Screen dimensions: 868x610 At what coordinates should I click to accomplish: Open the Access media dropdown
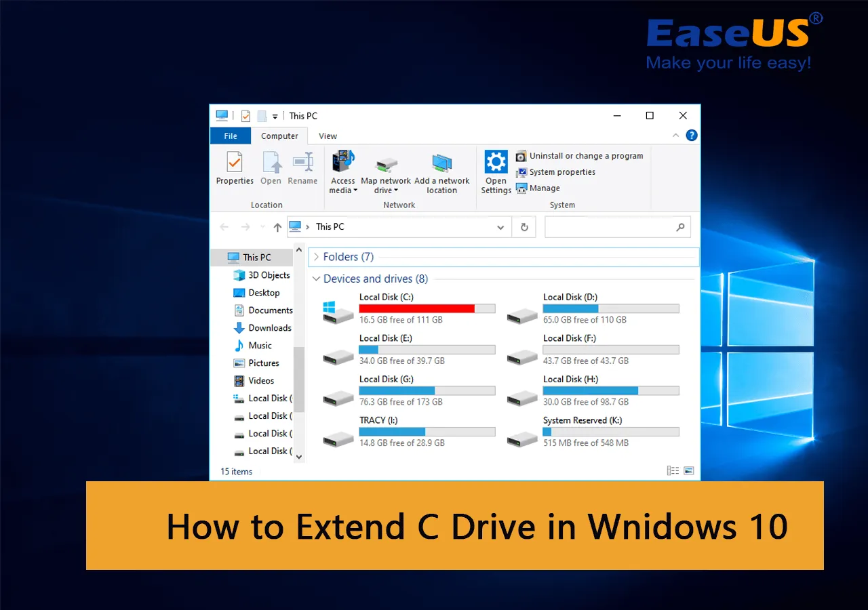coord(343,172)
